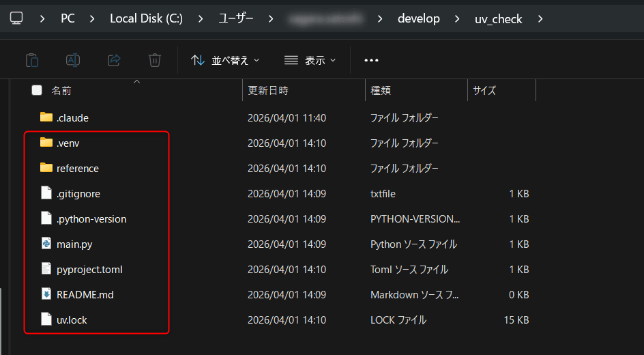Image resolution: width=644 pixels, height=355 pixels.
Task: Select the .venv folder name
Action: (68, 143)
